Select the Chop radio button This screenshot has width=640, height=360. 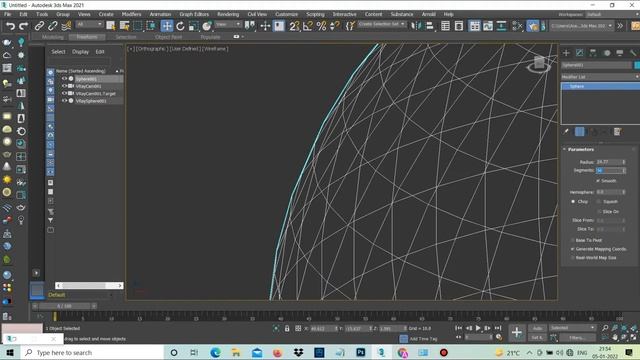(x=573, y=202)
